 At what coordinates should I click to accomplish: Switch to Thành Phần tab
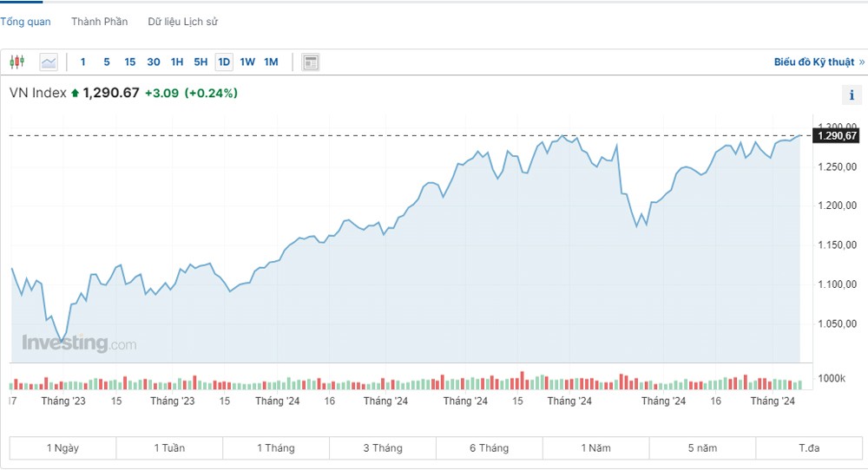click(x=99, y=22)
